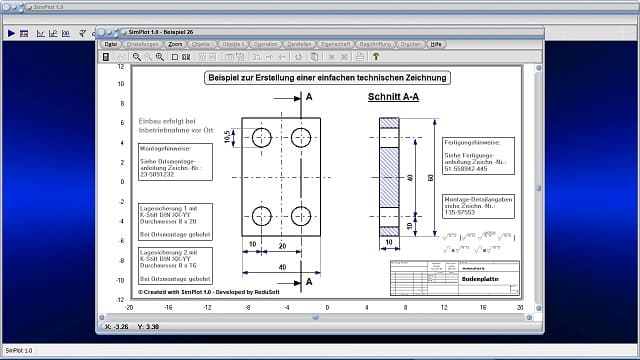The width and height of the screenshot is (640, 360).
Task: Click the first chart icon in main toolbar
Action: [x=40, y=33]
